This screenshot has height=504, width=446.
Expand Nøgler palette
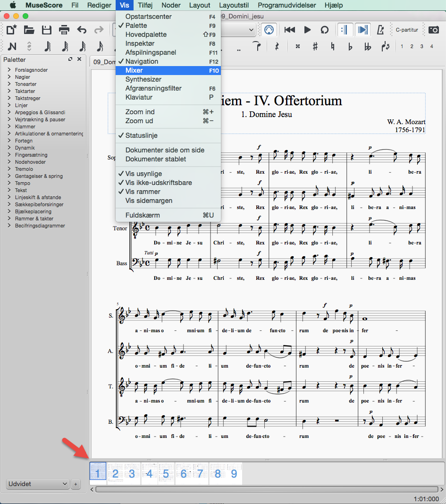click(9, 77)
